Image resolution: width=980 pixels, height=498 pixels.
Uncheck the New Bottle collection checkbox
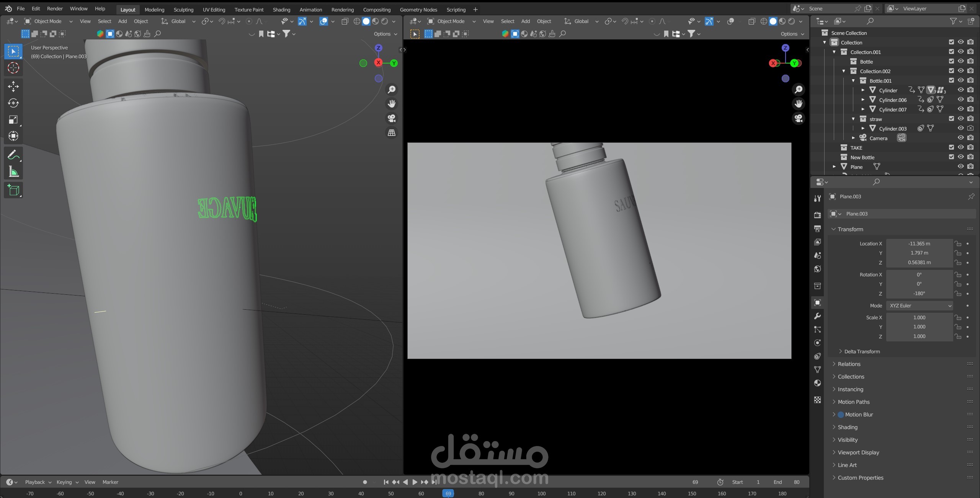click(x=951, y=157)
